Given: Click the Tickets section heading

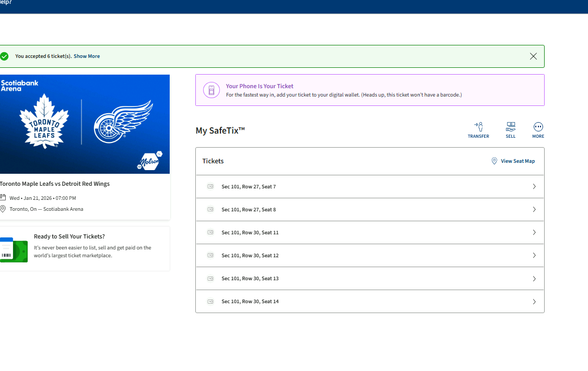Looking at the screenshot, I should (x=213, y=161).
